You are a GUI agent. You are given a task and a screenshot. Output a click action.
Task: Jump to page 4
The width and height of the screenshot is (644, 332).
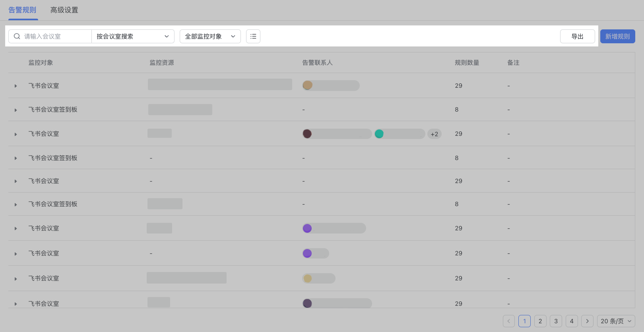(572, 321)
